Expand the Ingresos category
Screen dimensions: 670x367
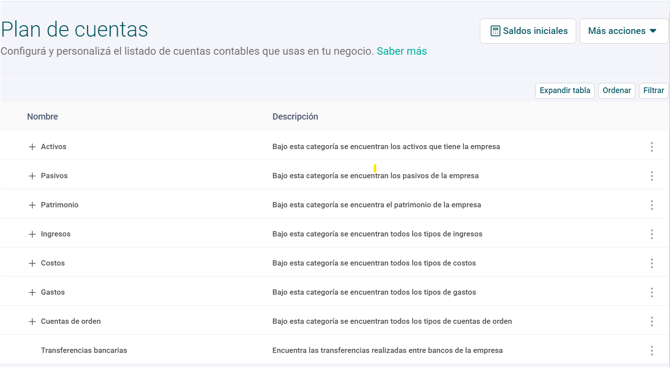point(32,234)
